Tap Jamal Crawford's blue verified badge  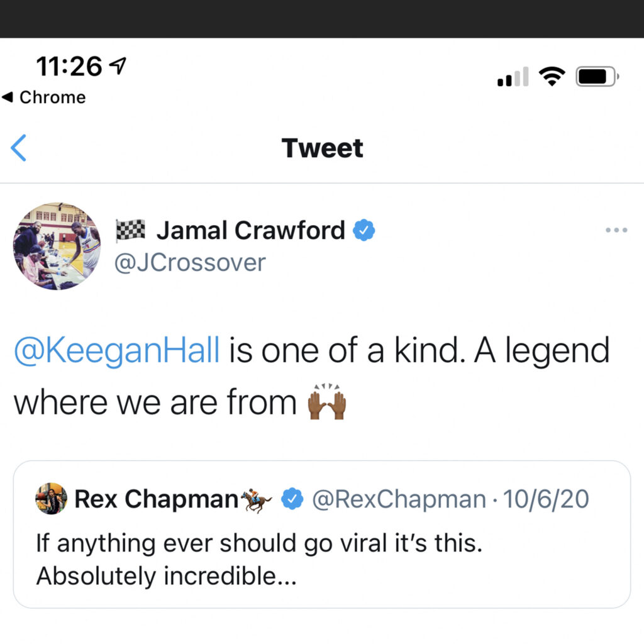click(364, 231)
